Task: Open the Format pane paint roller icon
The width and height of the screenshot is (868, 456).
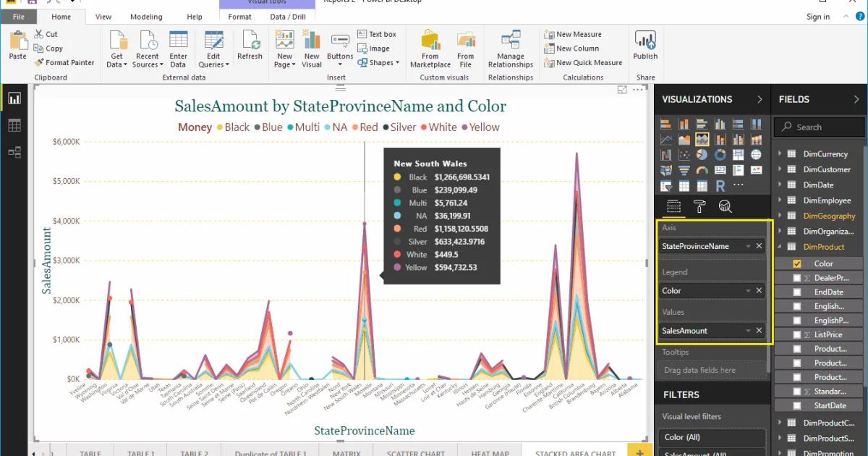Action: [699, 206]
